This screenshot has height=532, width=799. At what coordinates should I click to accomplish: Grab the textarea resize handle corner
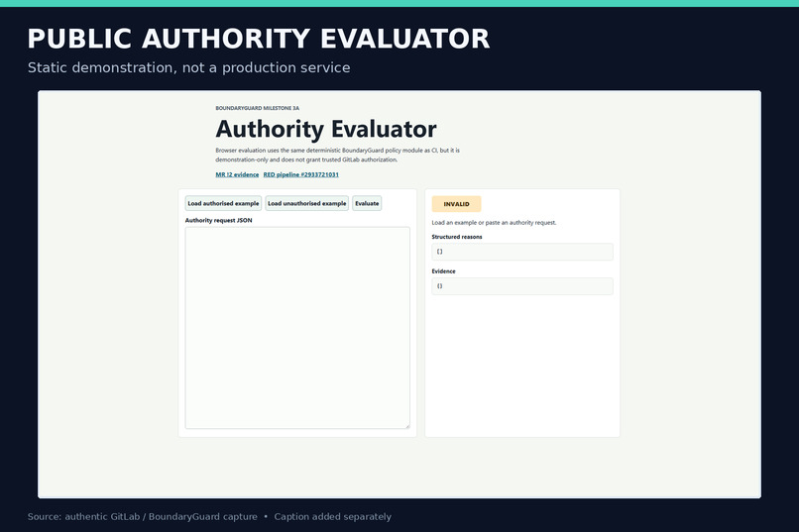tap(407, 426)
